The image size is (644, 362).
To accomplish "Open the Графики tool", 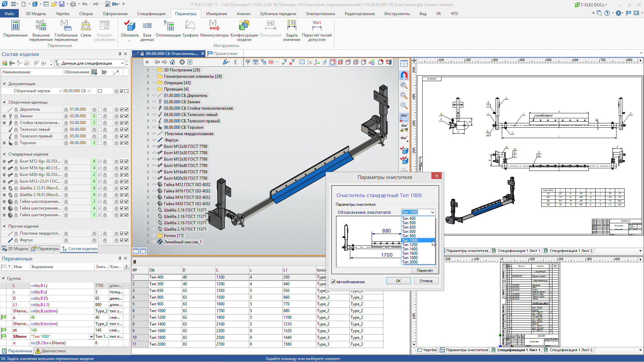I will point(190,26).
